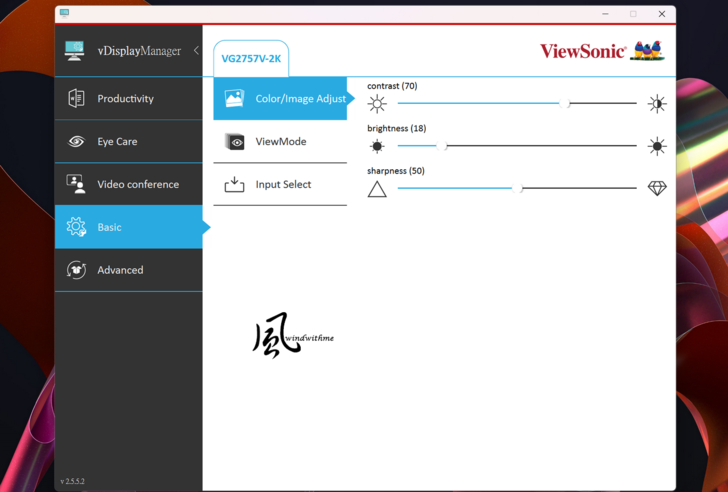Click the sharpness diamond icon

(x=657, y=188)
